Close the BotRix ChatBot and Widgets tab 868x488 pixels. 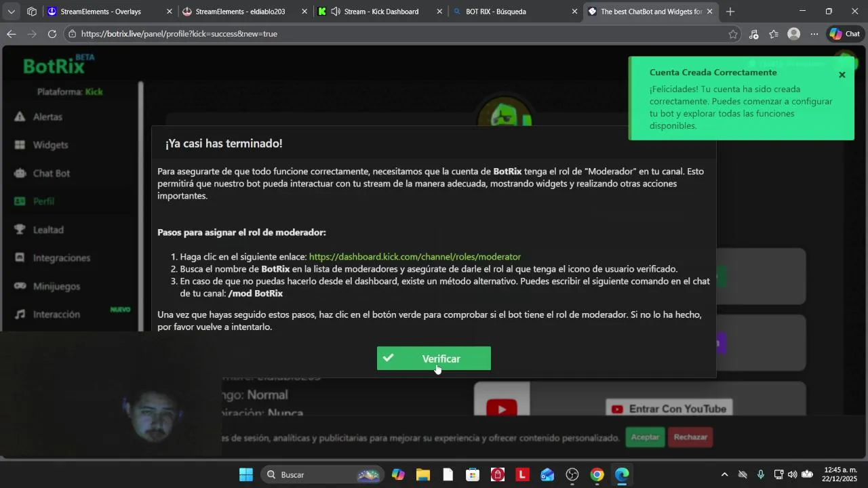(710, 12)
